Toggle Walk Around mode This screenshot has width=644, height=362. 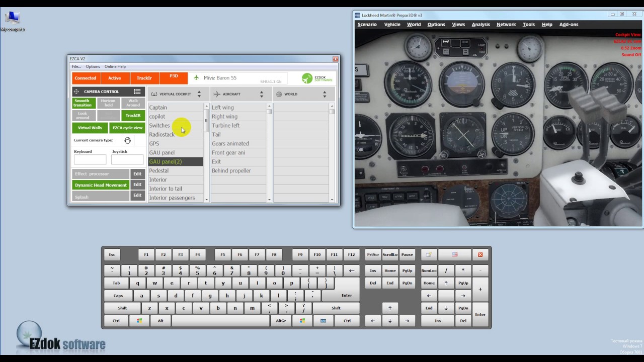tap(133, 103)
